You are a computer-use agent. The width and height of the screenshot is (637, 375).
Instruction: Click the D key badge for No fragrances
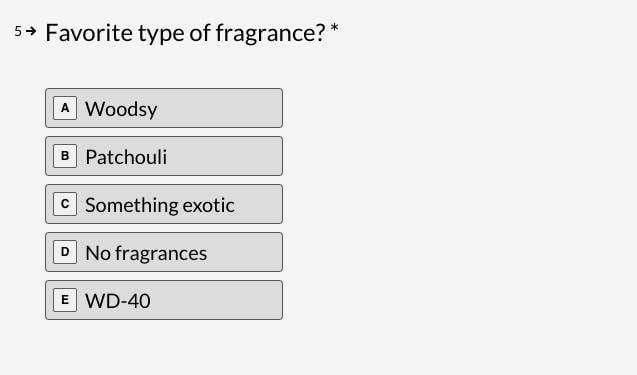(65, 252)
